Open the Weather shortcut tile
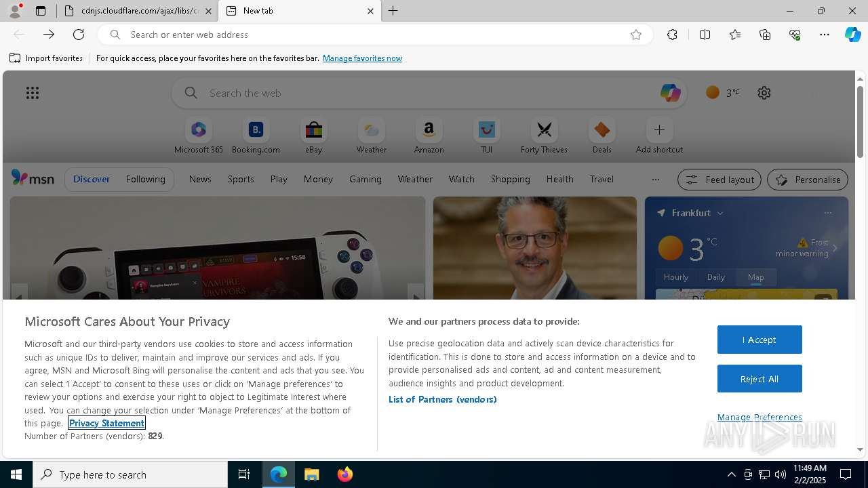The image size is (868, 488). [372, 136]
